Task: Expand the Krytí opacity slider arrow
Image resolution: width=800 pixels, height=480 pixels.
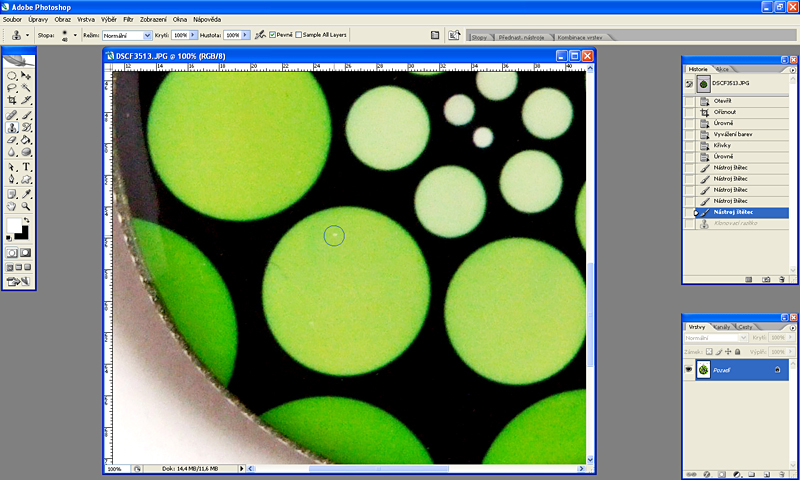Action: (x=193, y=35)
